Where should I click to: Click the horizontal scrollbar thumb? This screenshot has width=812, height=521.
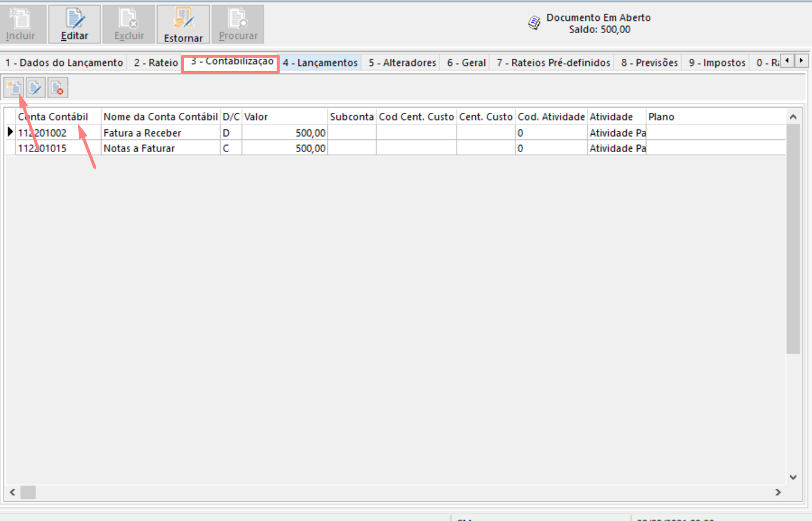pyautogui.click(x=28, y=492)
